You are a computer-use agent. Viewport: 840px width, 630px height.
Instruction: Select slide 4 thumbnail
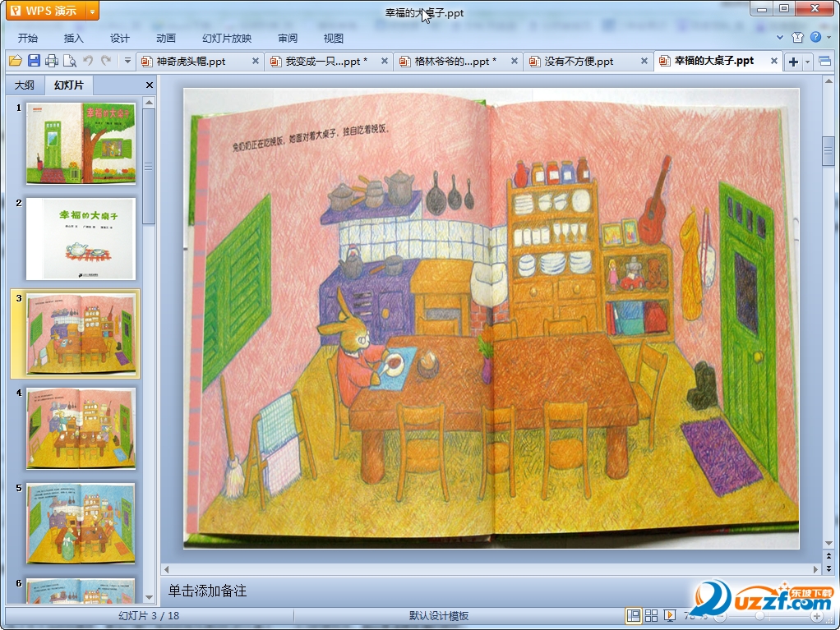pyautogui.click(x=81, y=429)
